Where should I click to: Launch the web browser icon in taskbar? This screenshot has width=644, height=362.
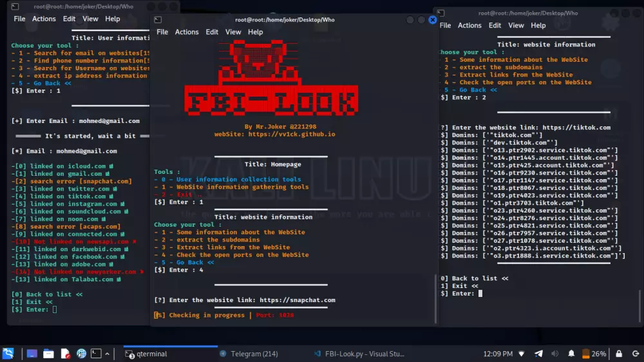81,354
